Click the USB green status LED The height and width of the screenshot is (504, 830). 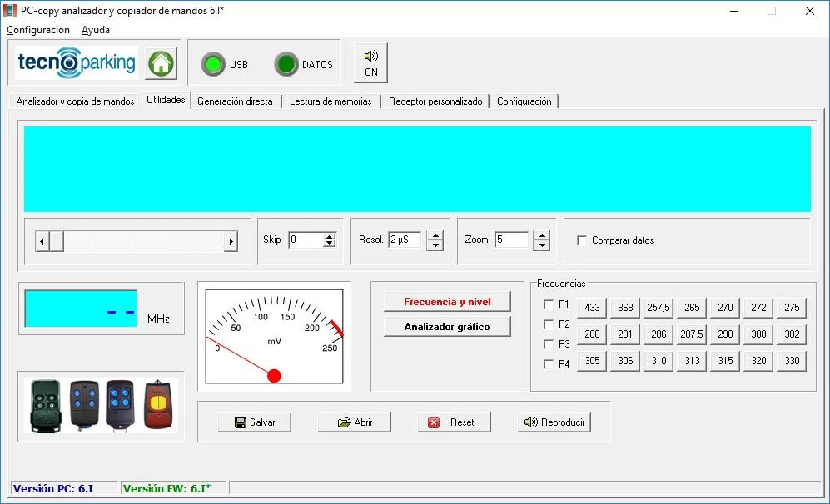point(213,64)
